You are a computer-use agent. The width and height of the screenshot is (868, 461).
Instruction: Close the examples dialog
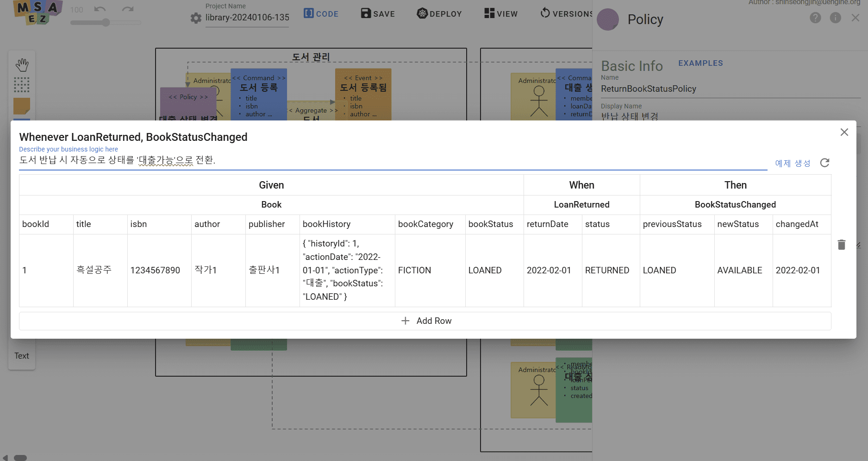point(844,132)
